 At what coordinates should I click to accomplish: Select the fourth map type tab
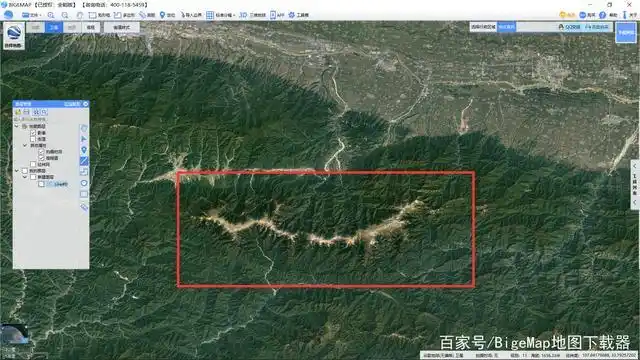click(90, 27)
